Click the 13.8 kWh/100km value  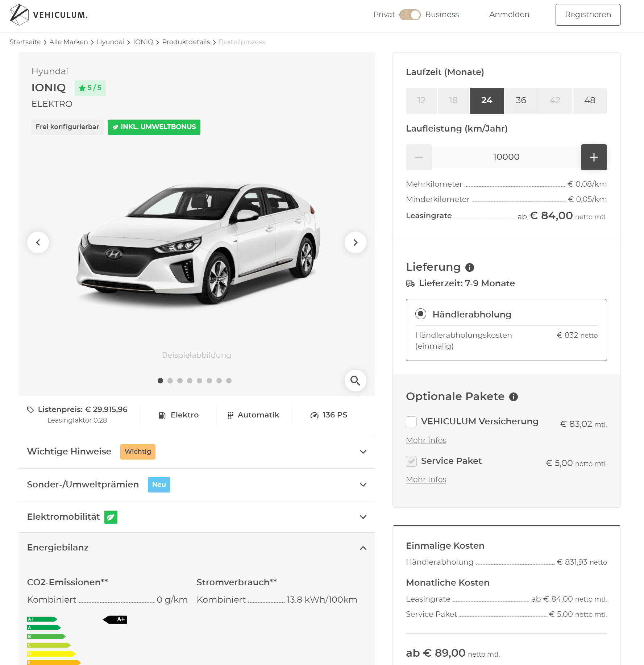tap(322, 600)
